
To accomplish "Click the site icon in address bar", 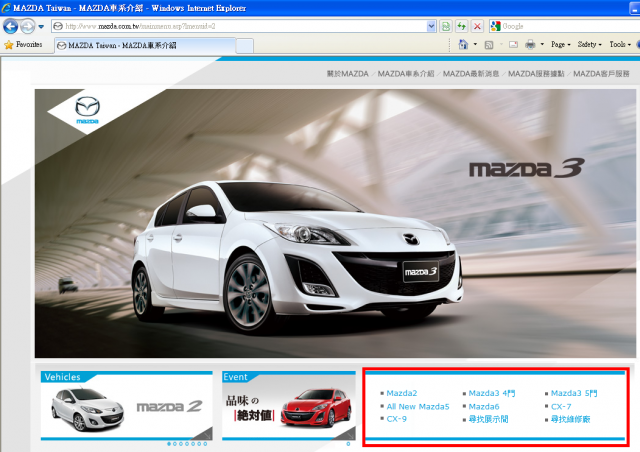I will point(58,26).
